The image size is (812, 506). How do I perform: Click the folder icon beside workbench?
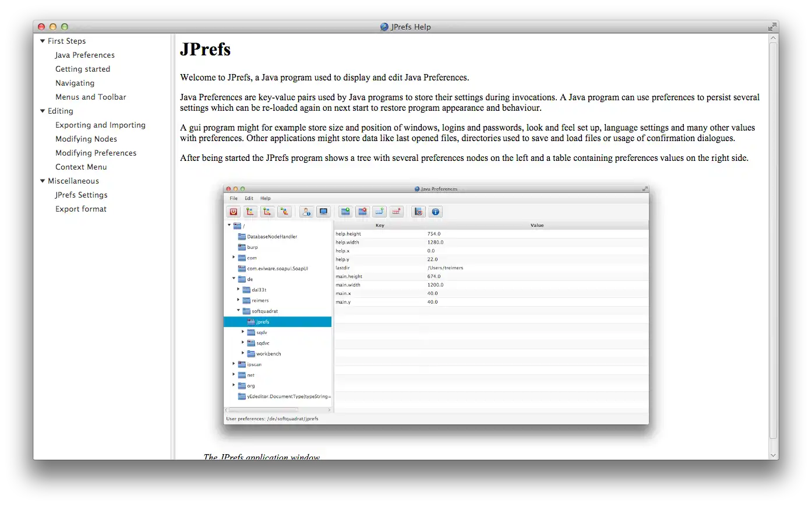click(x=251, y=354)
